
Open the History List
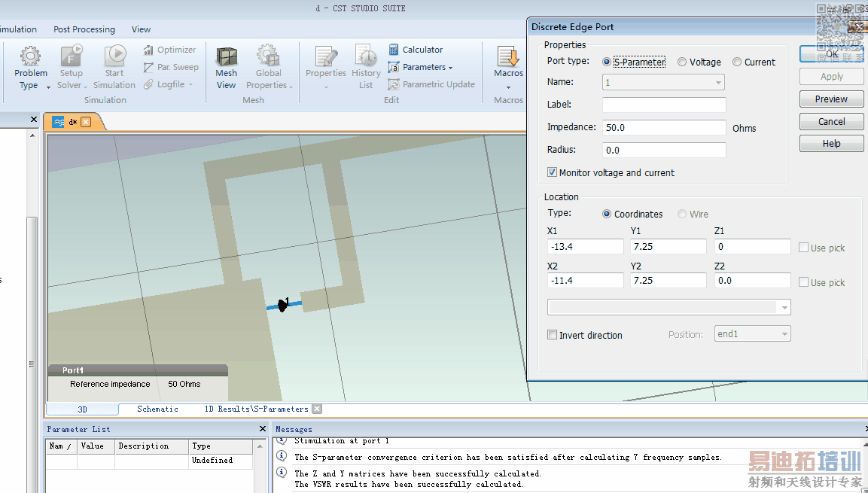(366, 68)
